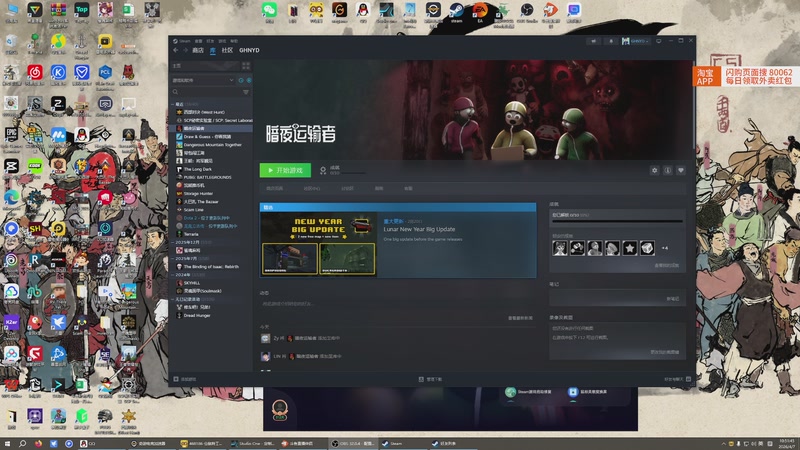Go back with Steam's back arrow
Image resolution: width=800 pixels, height=450 pixels.
pyautogui.click(x=176, y=50)
